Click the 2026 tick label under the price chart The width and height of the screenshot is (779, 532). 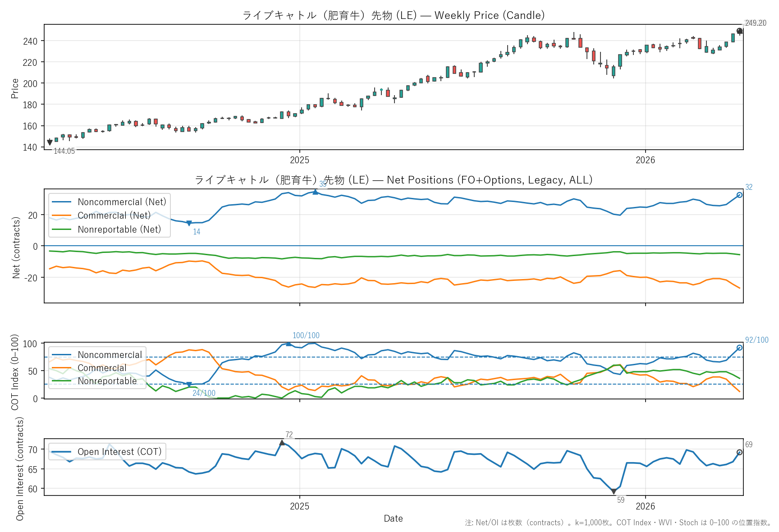click(645, 160)
